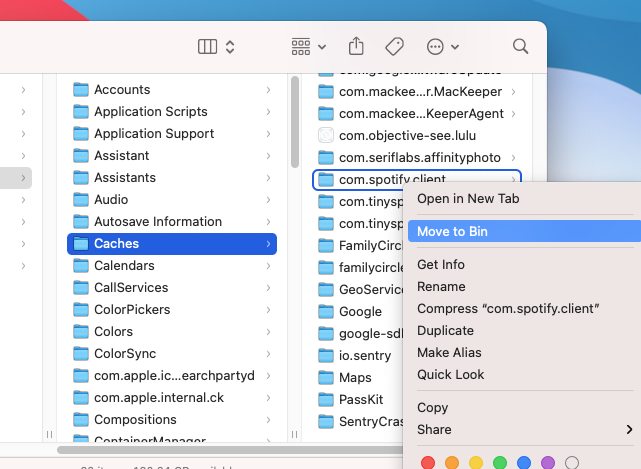
Task: Click Compress "com.spotify.client"
Action: coord(508,309)
